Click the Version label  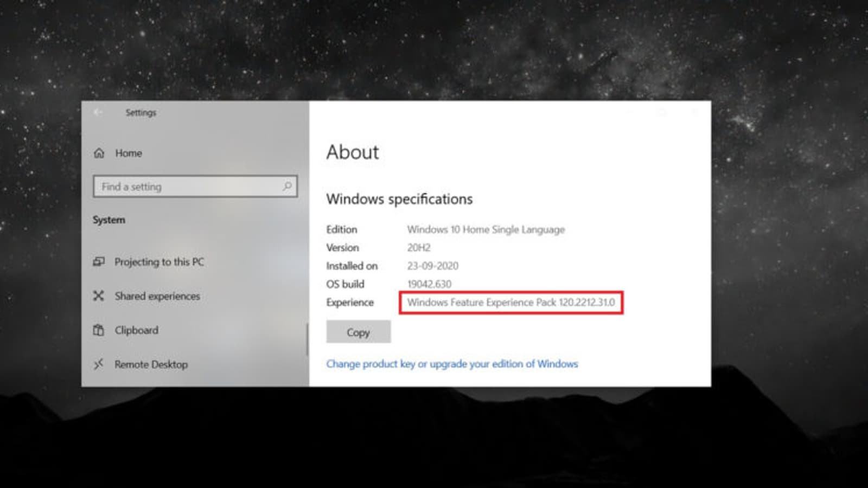[342, 248]
